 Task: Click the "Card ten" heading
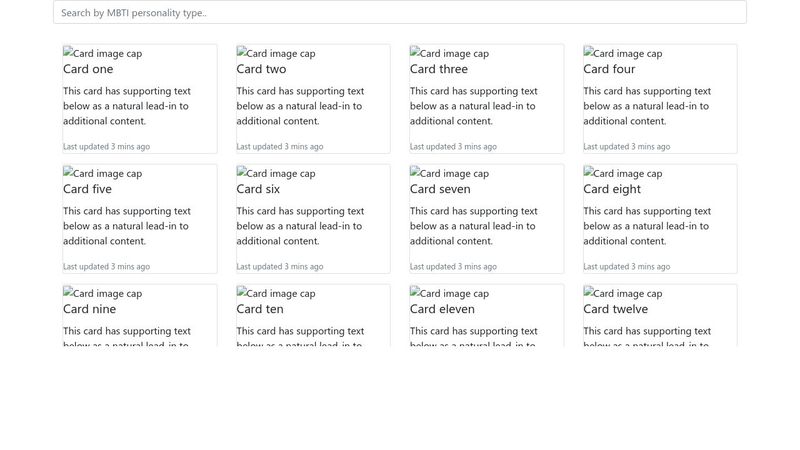pyautogui.click(x=260, y=310)
